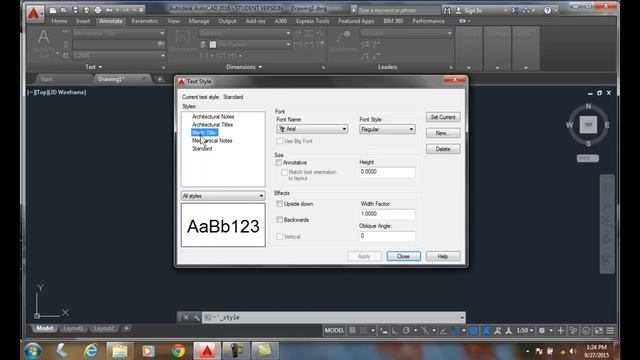Open the AutoCAD application menu (red A)
The width and height of the screenshot is (640, 360).
[x=34, y=13]
